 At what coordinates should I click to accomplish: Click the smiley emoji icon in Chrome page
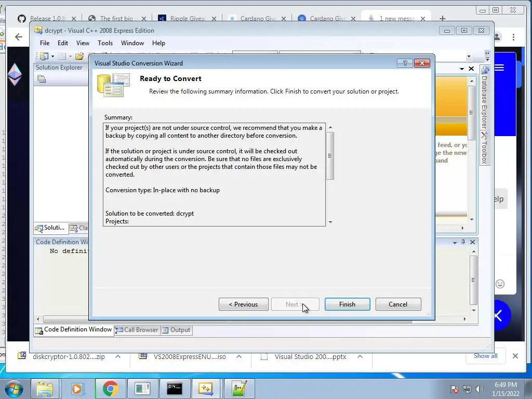coord(500,284)
